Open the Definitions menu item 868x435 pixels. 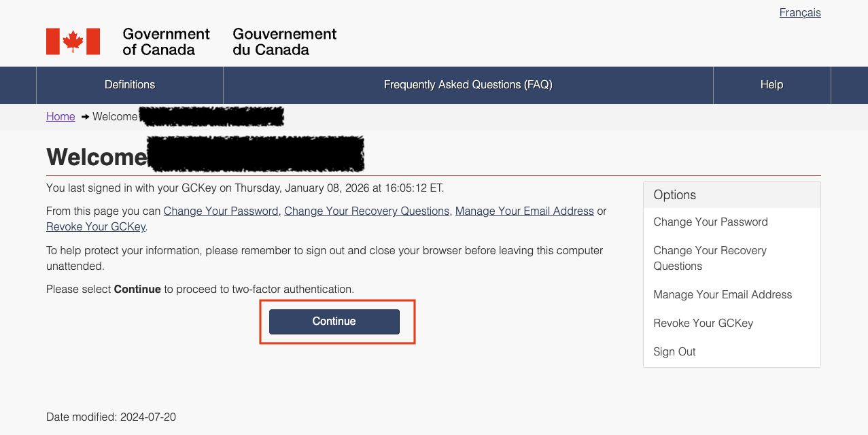point(130,85)
